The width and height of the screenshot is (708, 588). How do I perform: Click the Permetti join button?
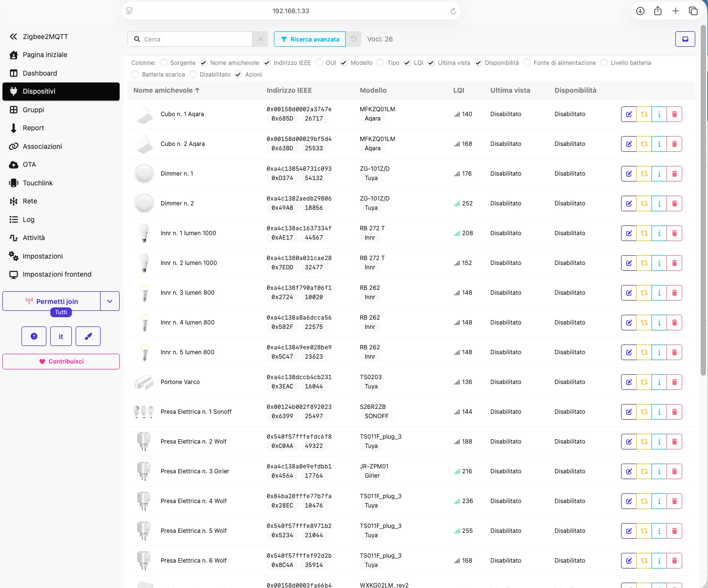(51, 301)
